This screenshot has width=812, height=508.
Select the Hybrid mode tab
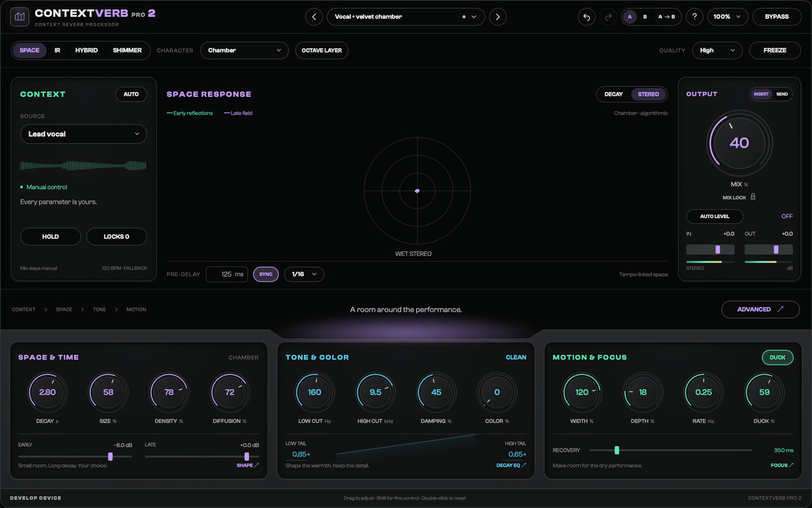click(x=87, y=50)
